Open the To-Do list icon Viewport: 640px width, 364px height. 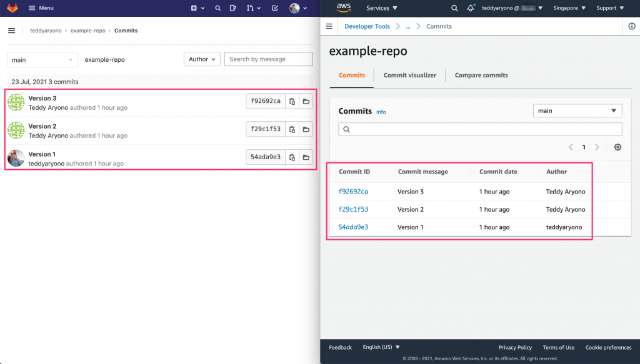(276, 7)
